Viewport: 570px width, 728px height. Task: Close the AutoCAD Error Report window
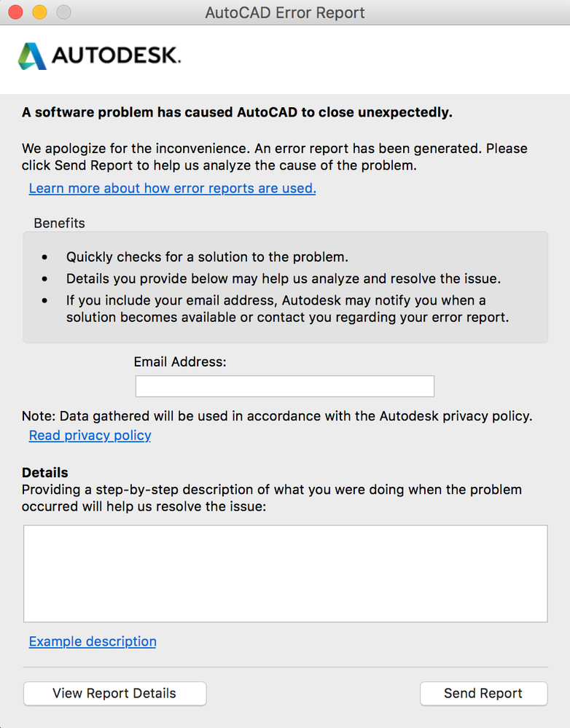[x=16, y=12]
